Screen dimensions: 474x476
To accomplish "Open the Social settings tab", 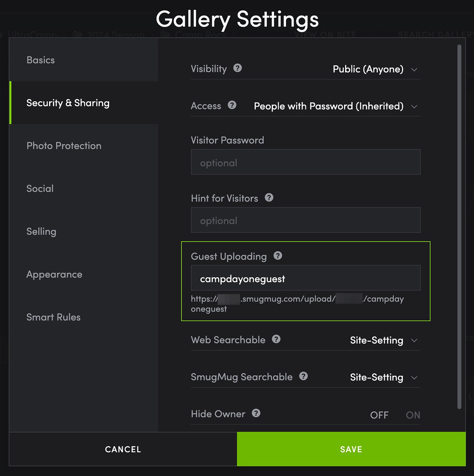I will coord(84,188).
